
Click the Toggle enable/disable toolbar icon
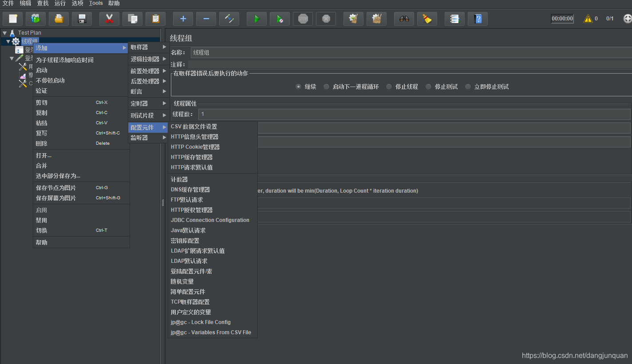pyautogui.click(x=229, y=19)
